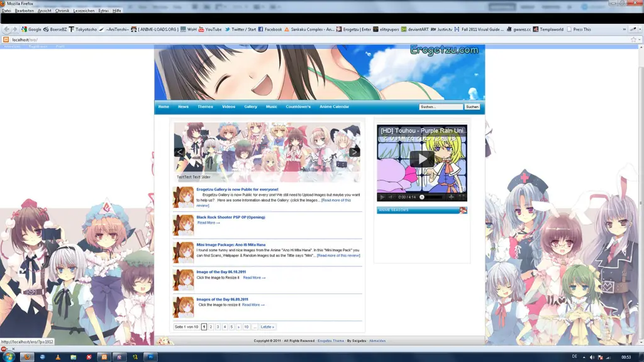
Task: Go to the Videos nav tab
Action: click(x=228, y=107)
